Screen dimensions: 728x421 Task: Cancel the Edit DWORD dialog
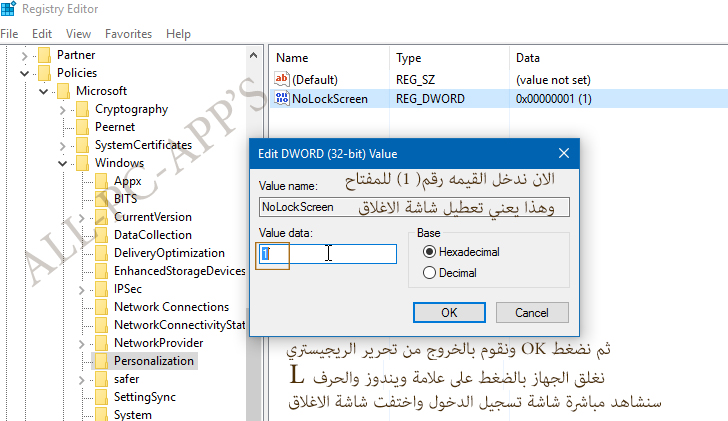(x=531, y=313)
